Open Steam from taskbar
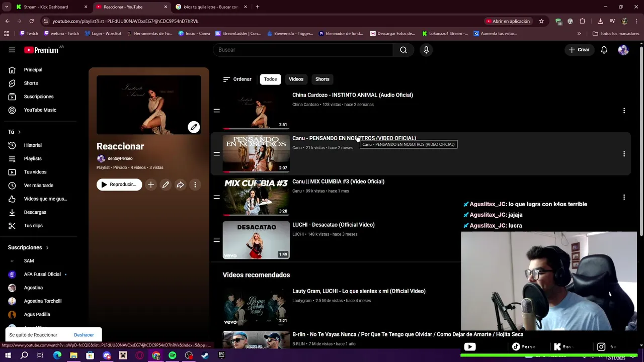The image size is (644, 362). 205,355
